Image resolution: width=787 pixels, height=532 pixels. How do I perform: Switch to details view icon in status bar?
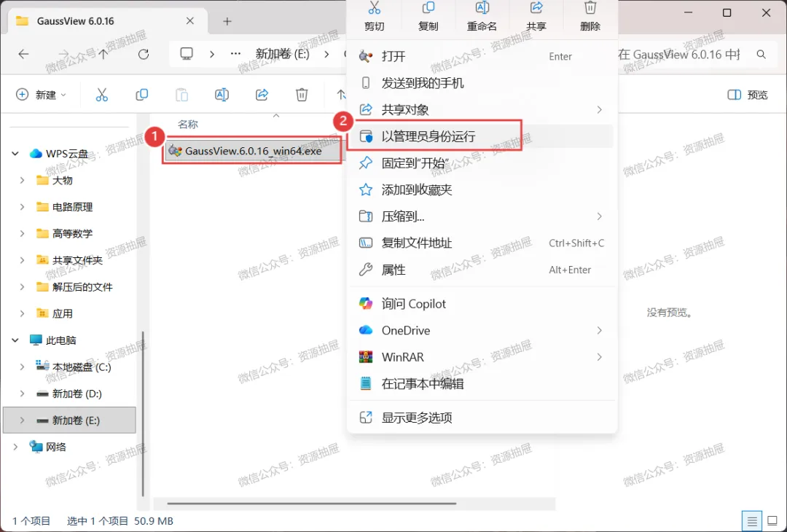coord(752,522)
